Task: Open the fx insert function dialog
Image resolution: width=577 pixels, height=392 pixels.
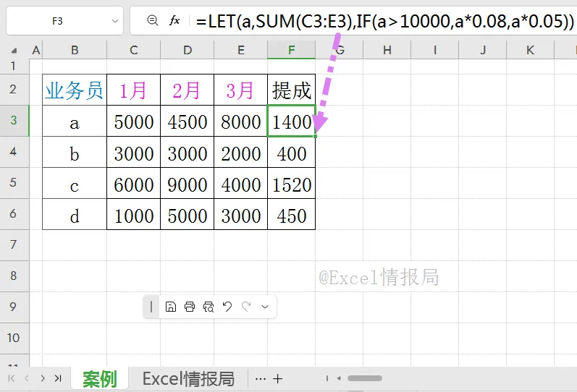Action: tap(174, 20)
